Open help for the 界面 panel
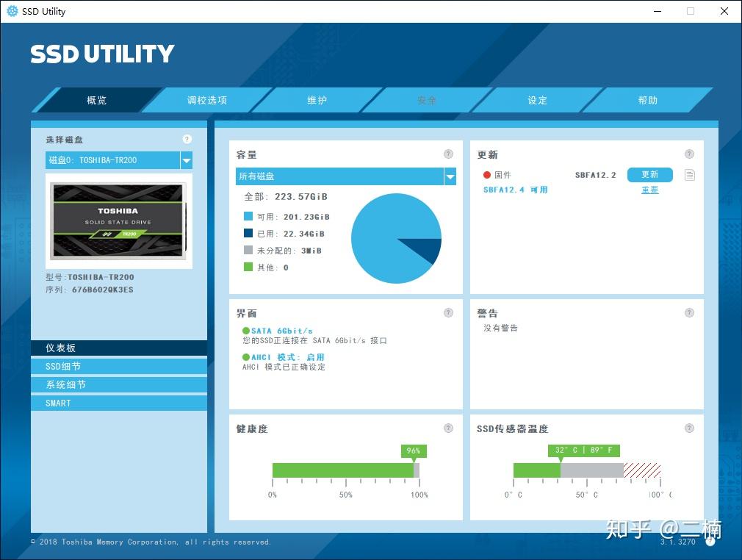The width and height of the screenshot is (742, 560). click(448, 313)
